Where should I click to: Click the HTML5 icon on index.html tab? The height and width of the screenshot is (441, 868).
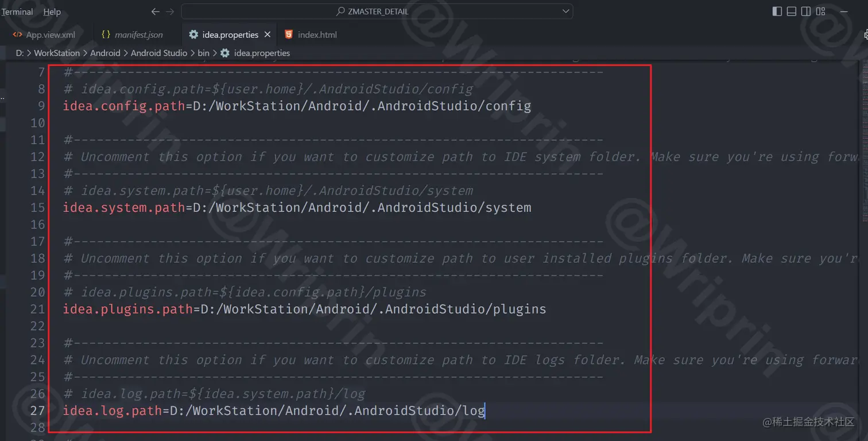coord(288,34)
